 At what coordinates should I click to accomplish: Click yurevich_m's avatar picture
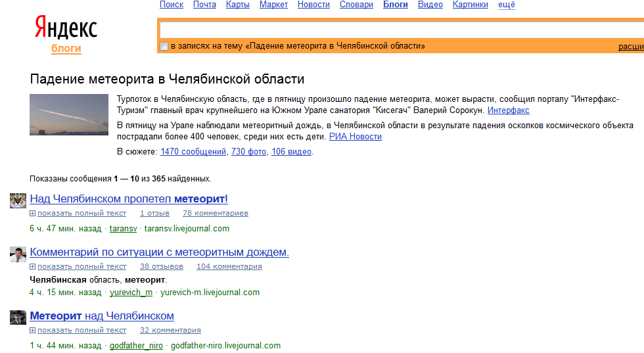pyautogui.click(x=18, y=254)
